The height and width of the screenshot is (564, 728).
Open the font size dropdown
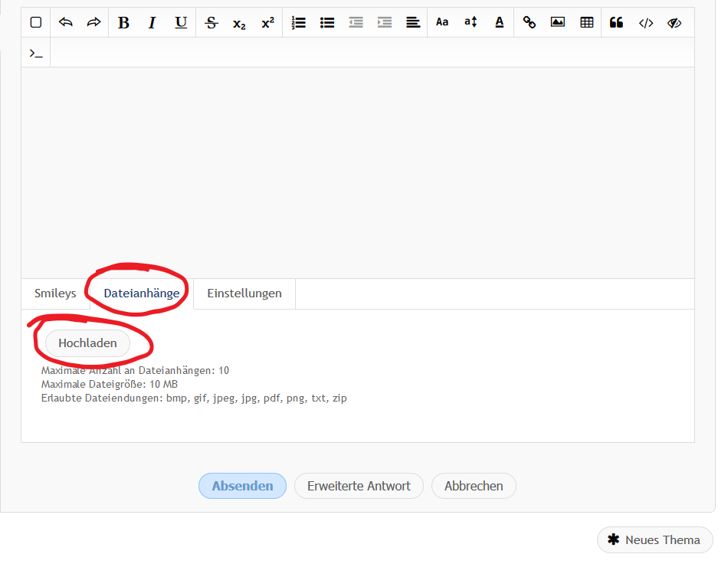(471, 23)
